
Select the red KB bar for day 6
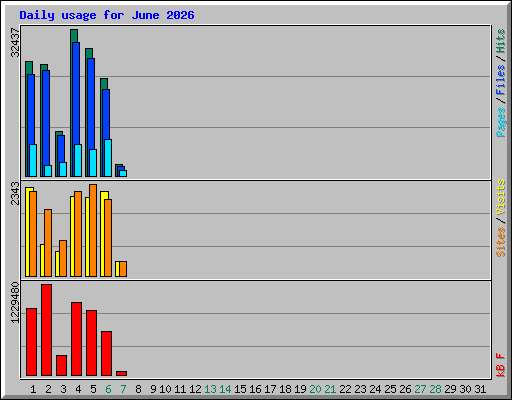pos(106,353)
